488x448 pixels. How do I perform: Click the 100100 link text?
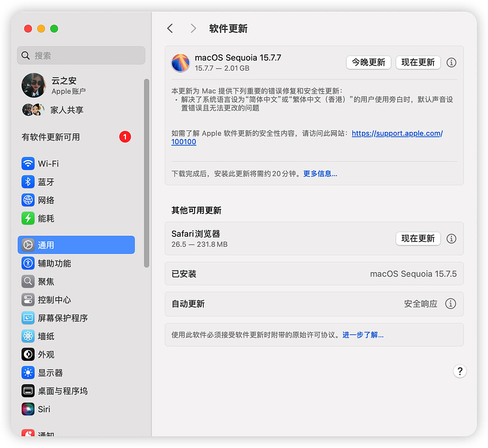183,142
